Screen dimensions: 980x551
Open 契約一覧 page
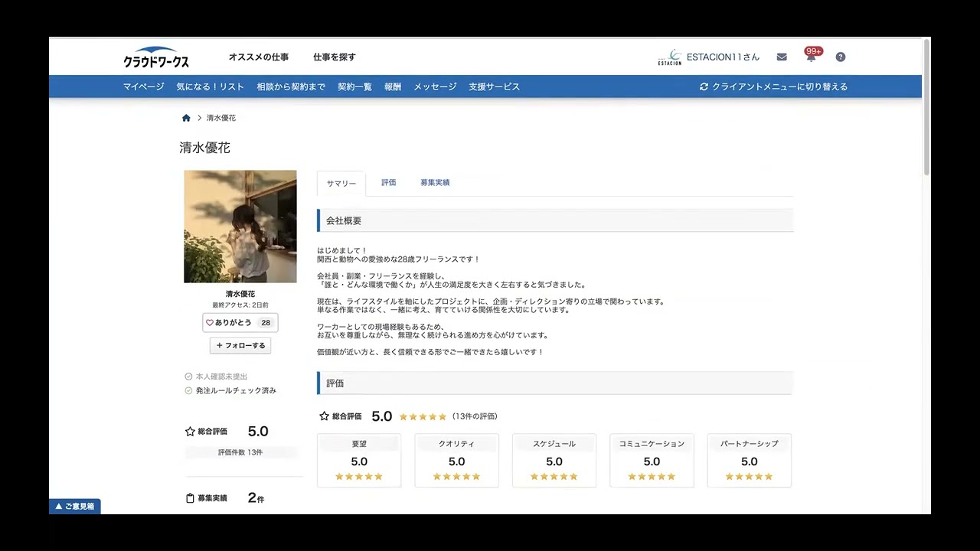(x=354, y=87)
